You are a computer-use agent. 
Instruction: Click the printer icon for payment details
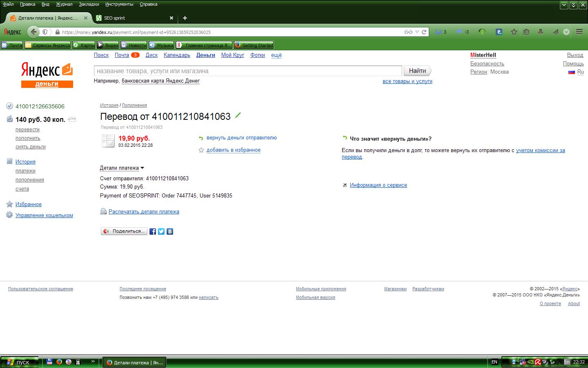(x=103, y=212)
